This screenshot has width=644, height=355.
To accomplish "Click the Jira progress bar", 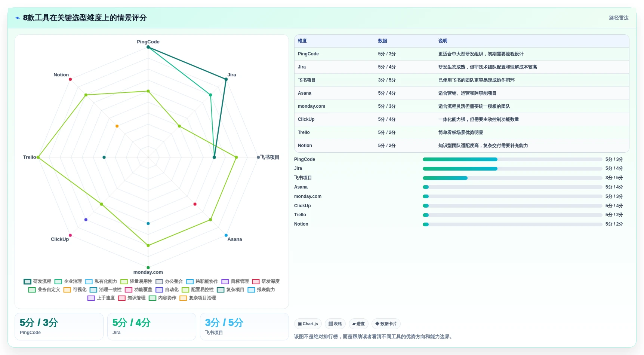I will coord(512,169).
